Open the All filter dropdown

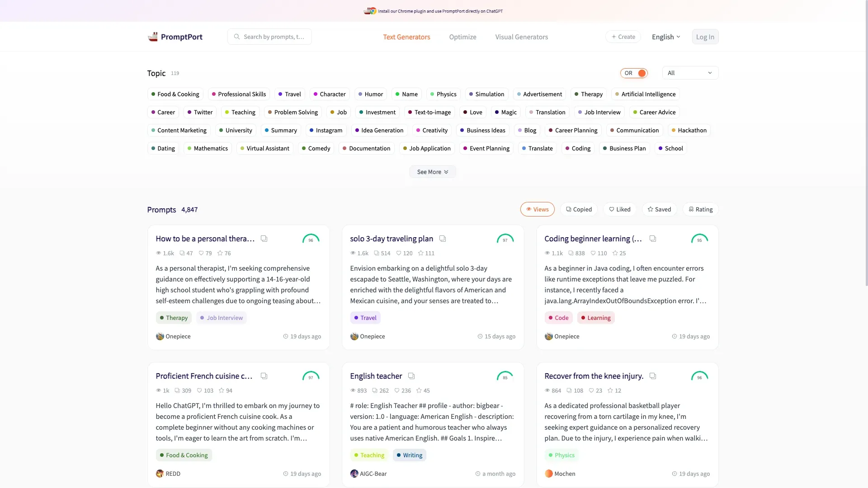point(690,73)
